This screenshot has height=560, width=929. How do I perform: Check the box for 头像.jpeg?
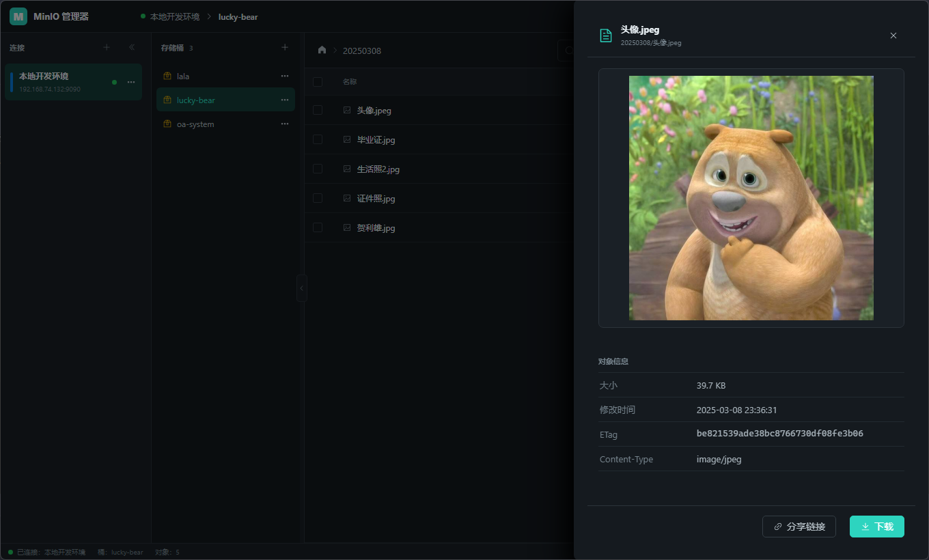coord(318,110)
